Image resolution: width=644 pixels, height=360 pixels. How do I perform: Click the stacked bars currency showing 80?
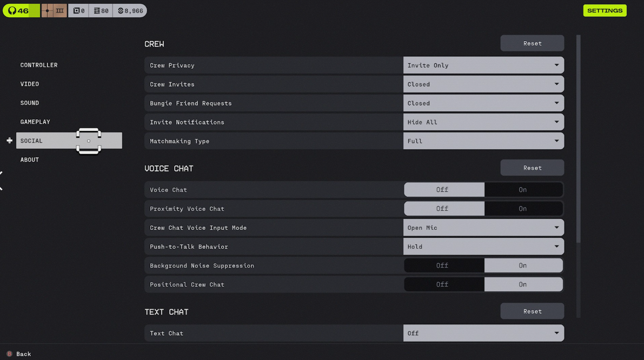pyautogui.click(x=101, y=11)
